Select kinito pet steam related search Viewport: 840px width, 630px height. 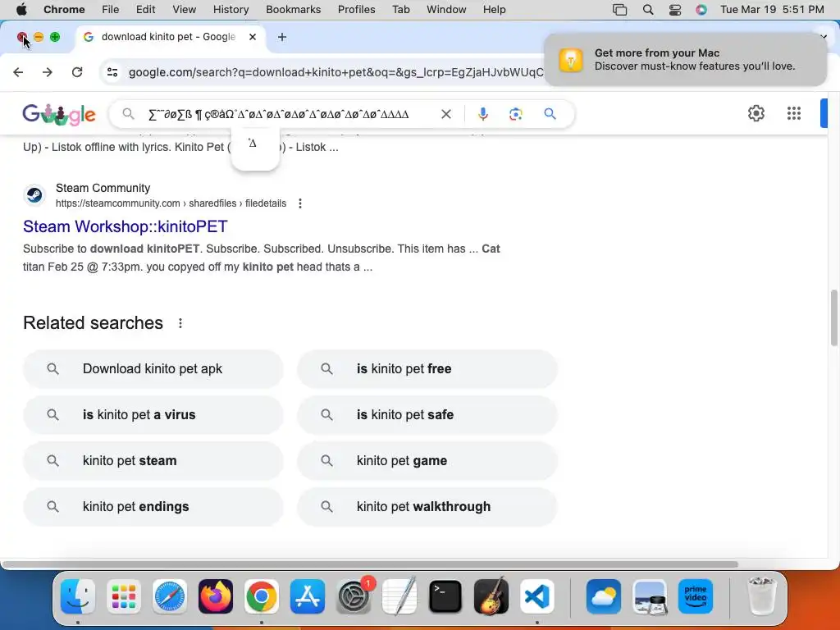[153, 461]
